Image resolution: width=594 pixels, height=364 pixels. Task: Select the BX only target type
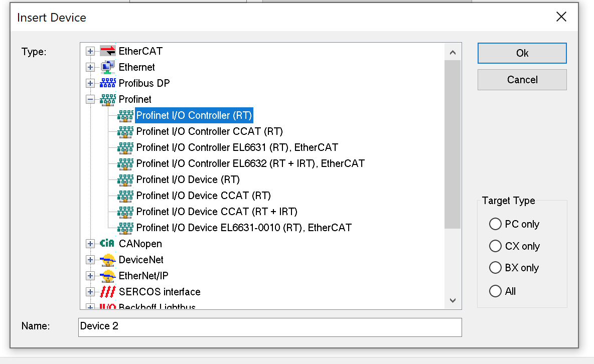[x=495, y=267]
